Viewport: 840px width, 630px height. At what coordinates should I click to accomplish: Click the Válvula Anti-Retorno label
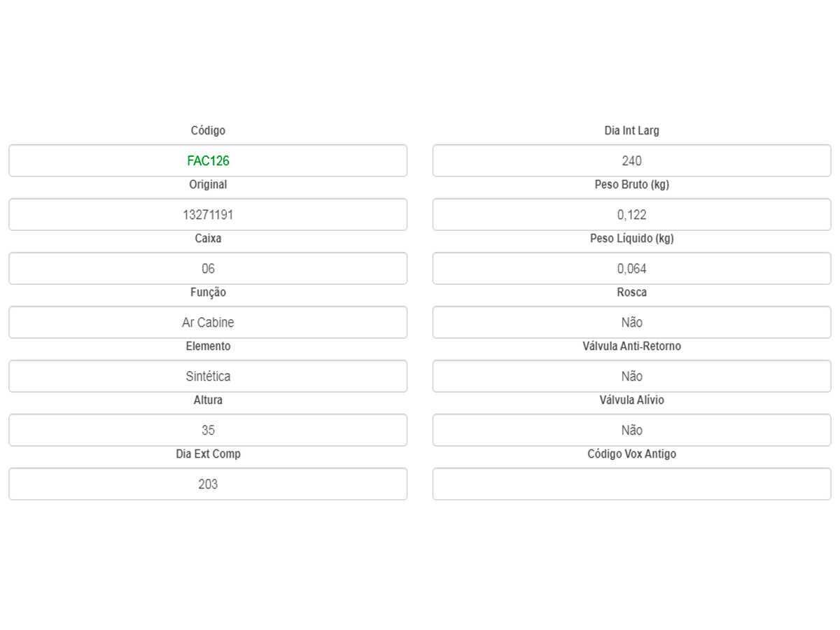[631, 346]
